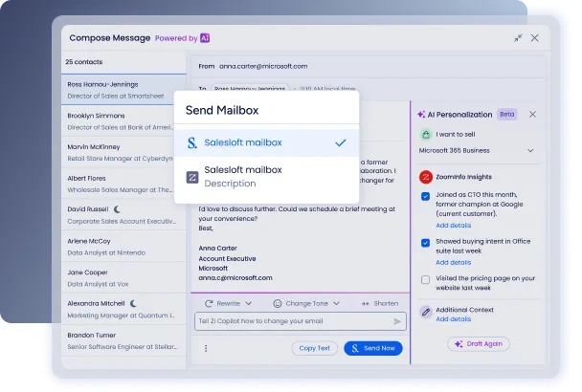Click the Change Tone smiley icon
This screenshot has height=392, width=582.
coord(278,304)
